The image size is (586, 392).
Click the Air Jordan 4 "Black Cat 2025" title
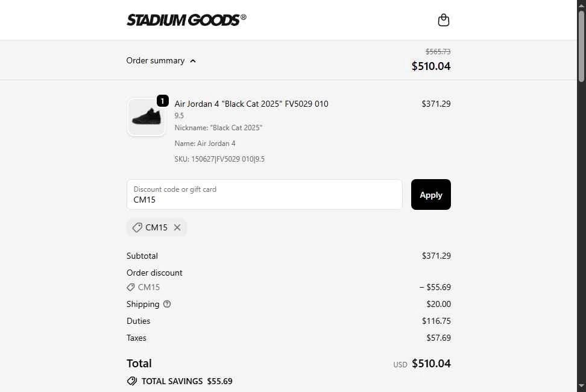point(251,104)
